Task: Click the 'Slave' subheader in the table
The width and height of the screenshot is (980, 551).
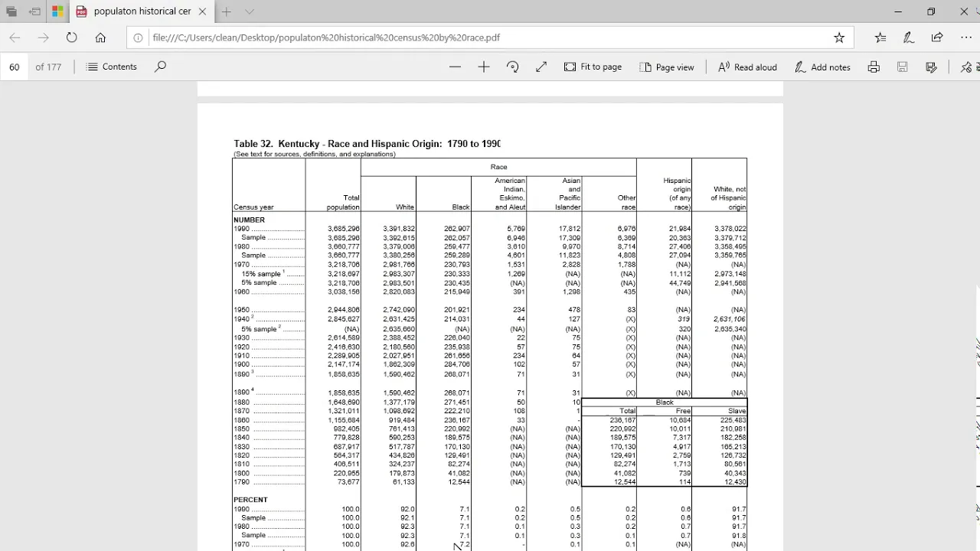Action: [737, 411]
